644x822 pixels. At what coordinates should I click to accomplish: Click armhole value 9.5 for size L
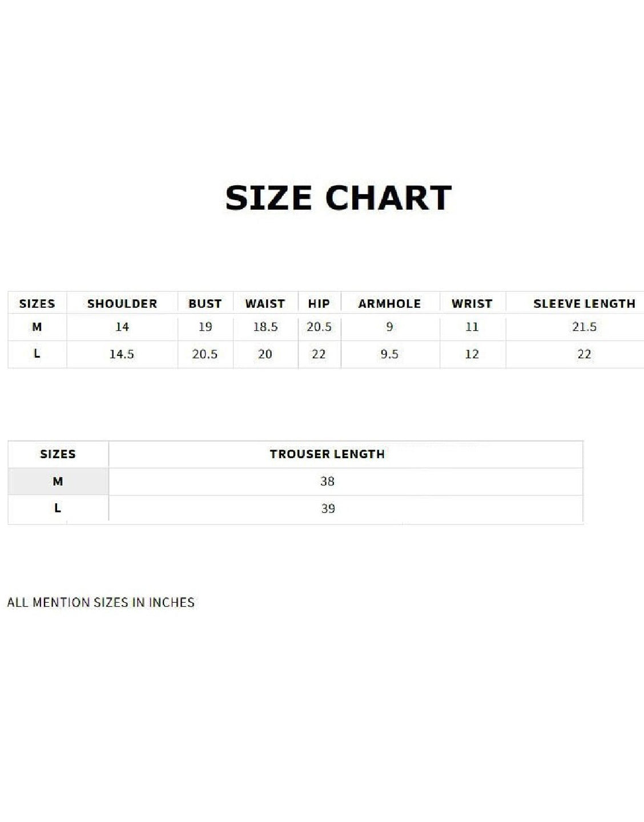coord(389,354)
